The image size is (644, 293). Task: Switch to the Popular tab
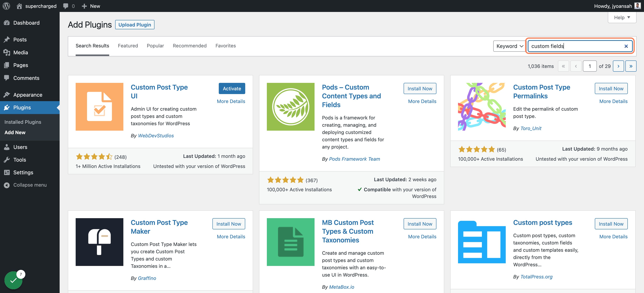click(x=155, y=46)
